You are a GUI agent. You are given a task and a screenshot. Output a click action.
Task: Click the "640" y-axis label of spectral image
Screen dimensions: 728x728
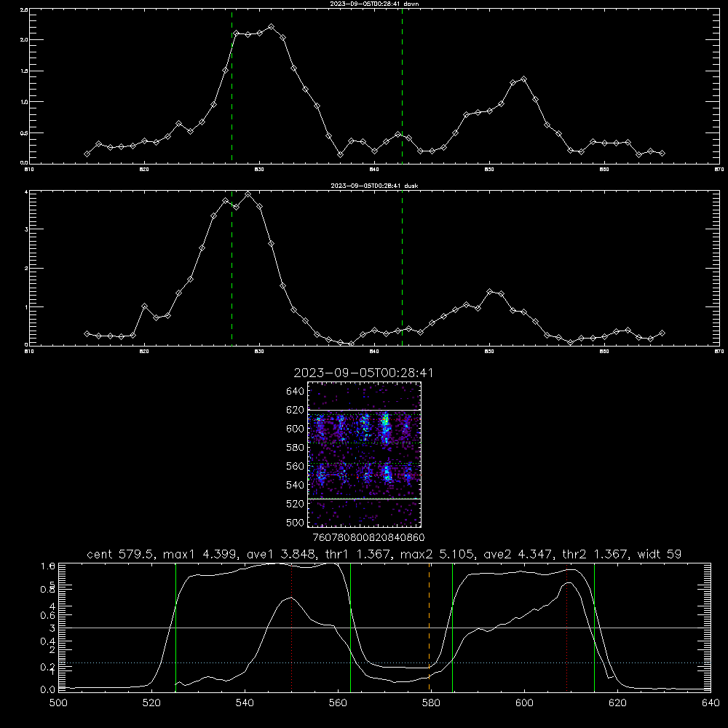coord(295,392)
